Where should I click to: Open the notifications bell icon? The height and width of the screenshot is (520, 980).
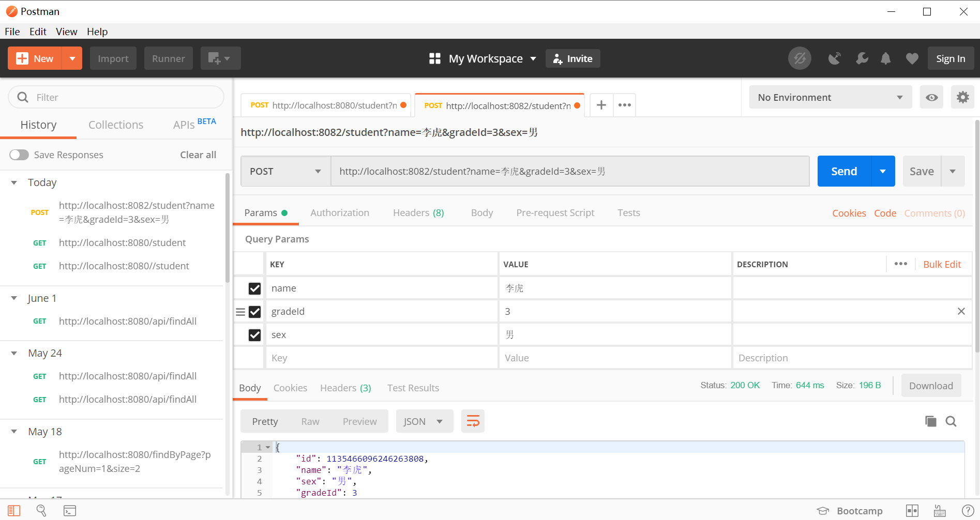(886, 58)
